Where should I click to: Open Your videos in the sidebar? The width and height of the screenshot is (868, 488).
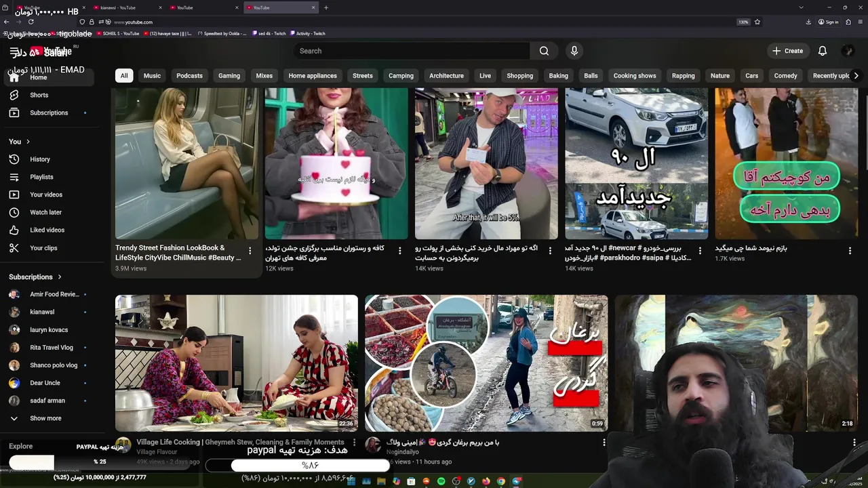47,195
